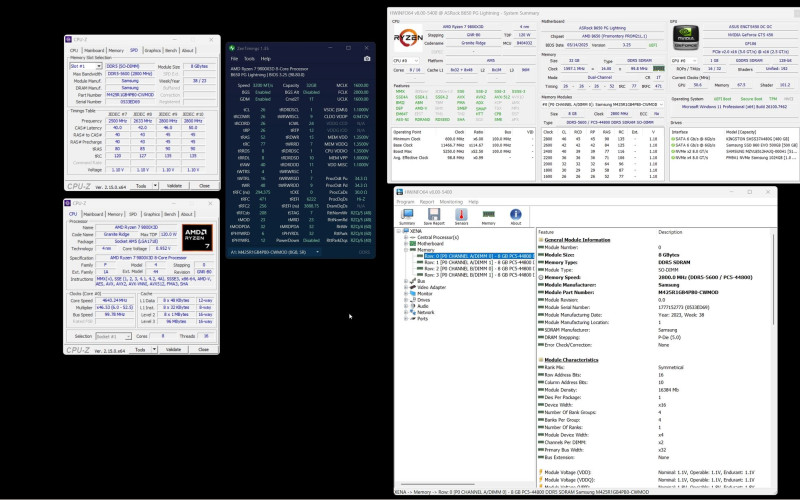Click the Tools button in CPU-Z processor window

coord(140,349)
